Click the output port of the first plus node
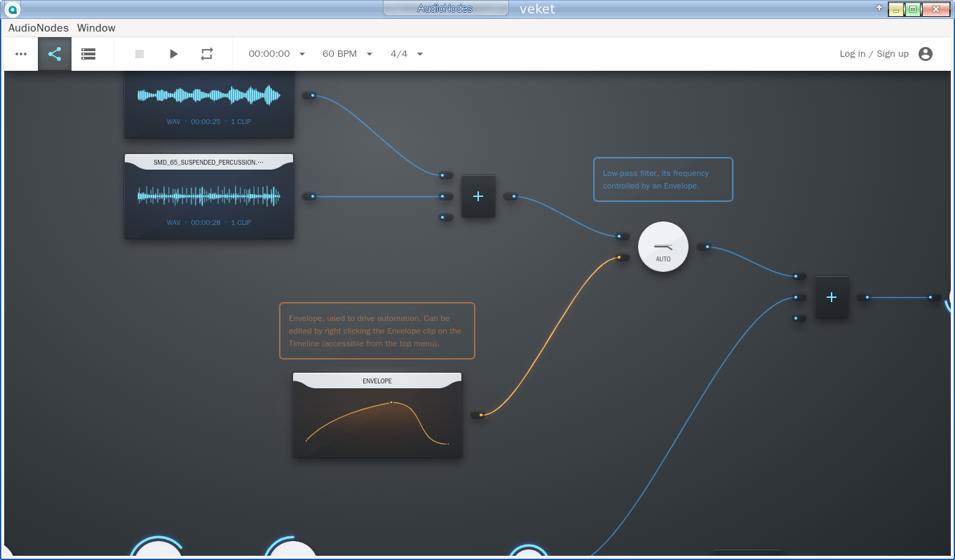This screenshot has height=560, width=955. [x=510, y=196]
